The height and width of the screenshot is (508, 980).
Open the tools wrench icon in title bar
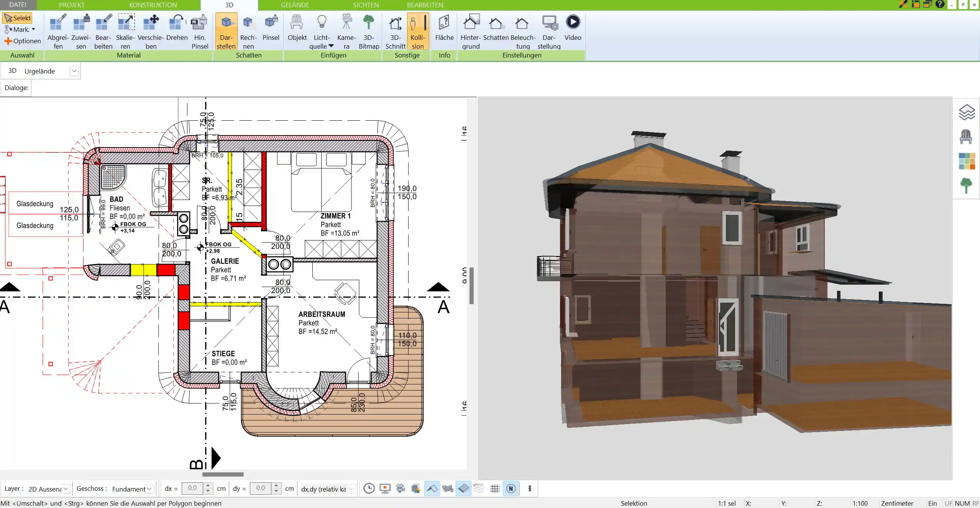coord(903,5)
